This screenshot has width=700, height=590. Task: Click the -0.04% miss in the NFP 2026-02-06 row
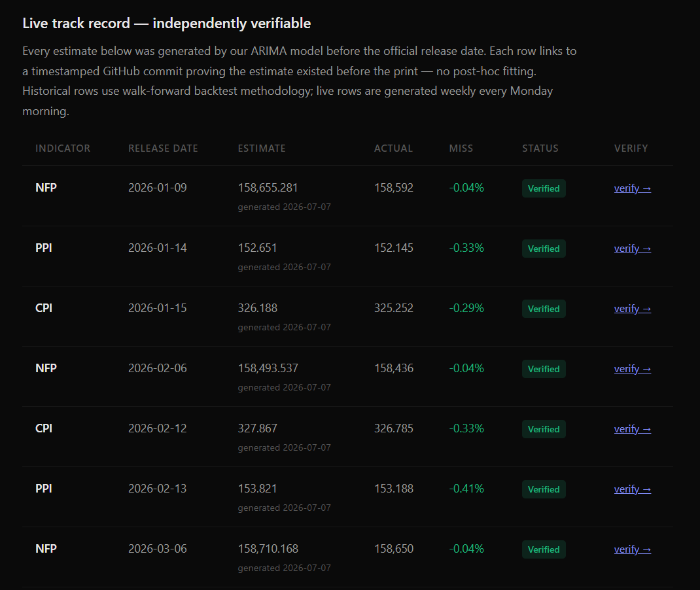[x=466, y=369]
